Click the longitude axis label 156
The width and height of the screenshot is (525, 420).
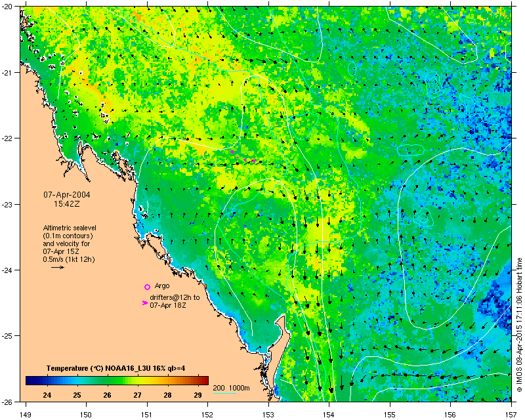tap(451, 414)
